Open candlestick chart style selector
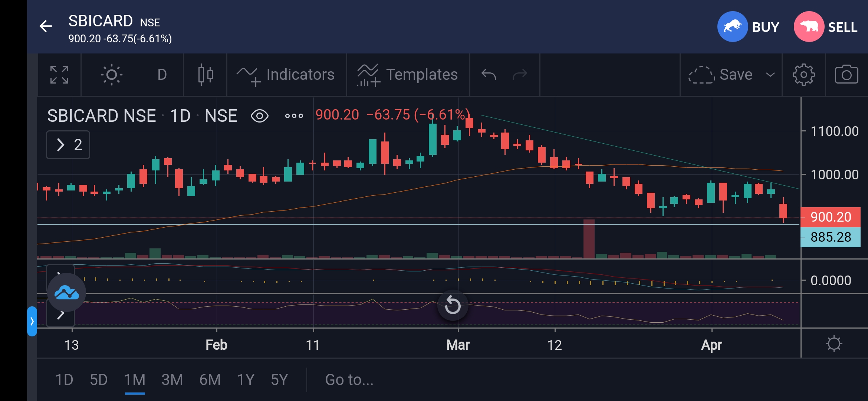Viewport: 868px width, 401px height. tap(205, 75)
